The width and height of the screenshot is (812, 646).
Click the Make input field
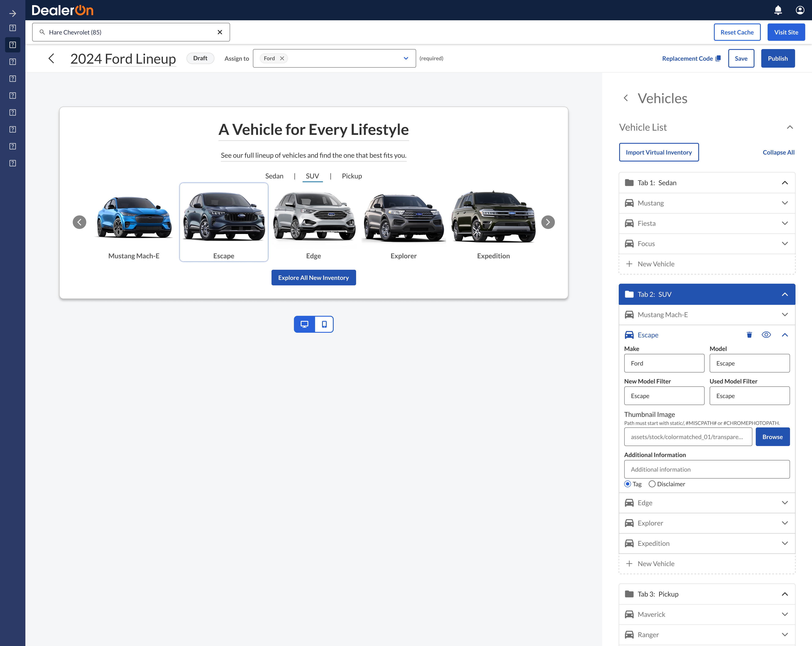pos(664,363)
